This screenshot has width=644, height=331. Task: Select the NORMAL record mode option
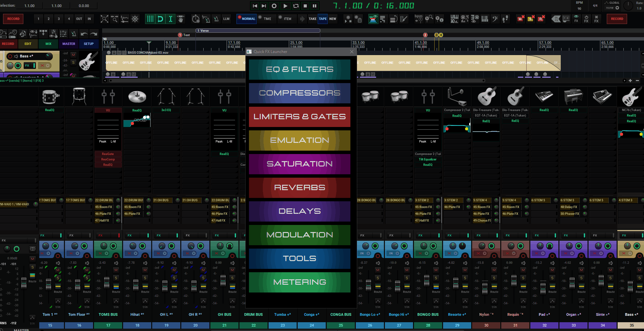point(246,19)
